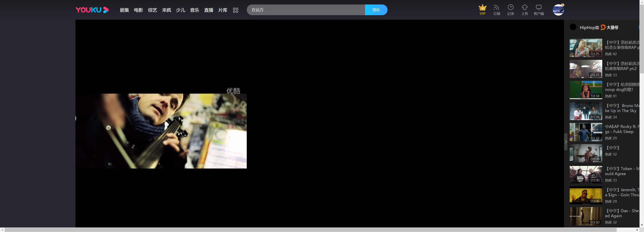644x232 pixels.
Task: Click the Youku logo
Action: 92,10
